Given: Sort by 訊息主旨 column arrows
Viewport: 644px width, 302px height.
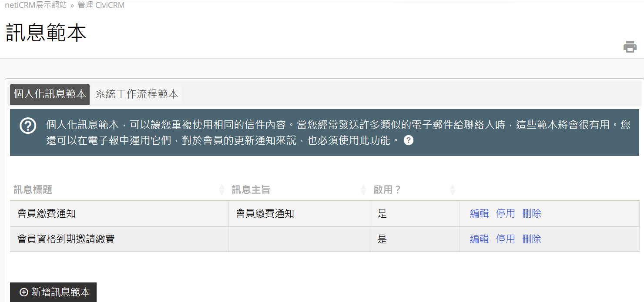Looking at the screenshot, I should 363,190.
